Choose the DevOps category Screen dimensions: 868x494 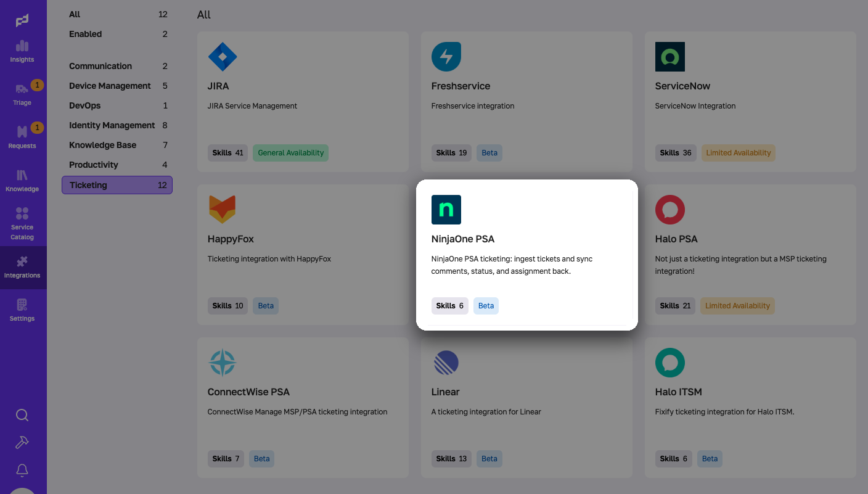(x=117, y=105)
